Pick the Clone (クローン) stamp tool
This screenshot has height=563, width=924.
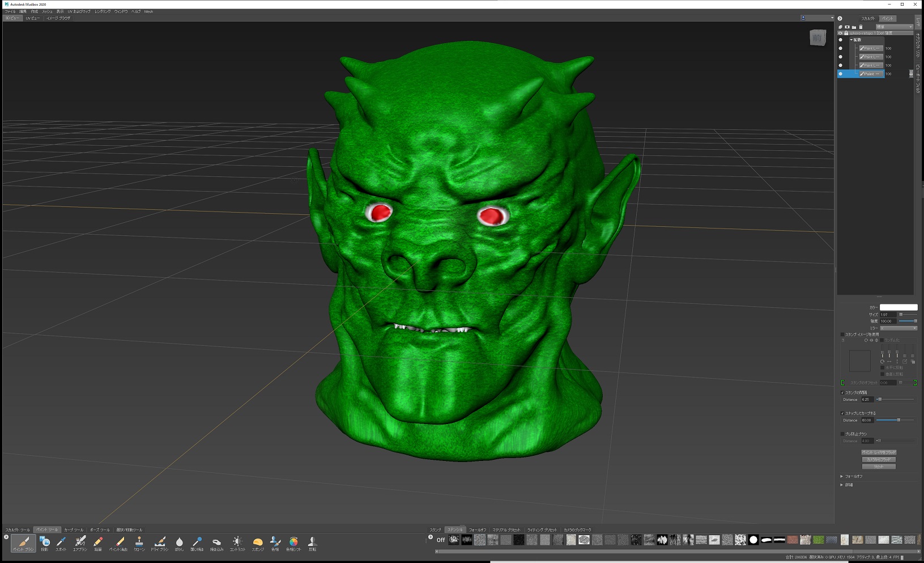pyautogui.click(x=139, y=543)
